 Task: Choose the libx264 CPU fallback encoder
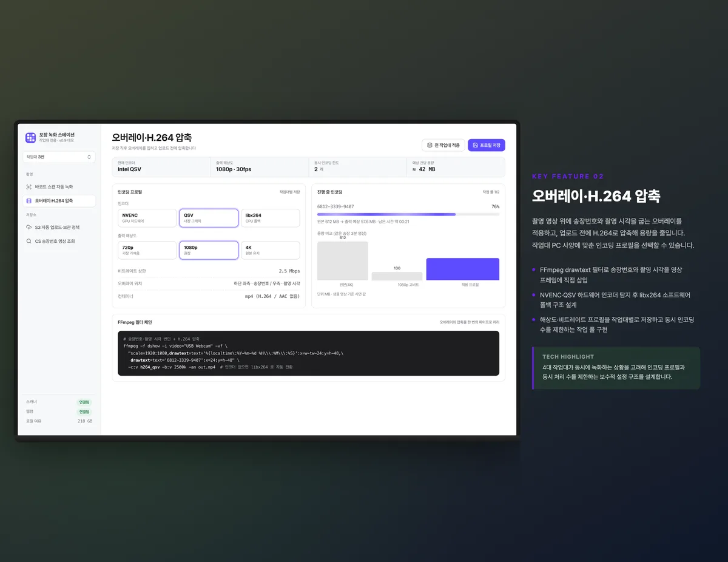271,218
